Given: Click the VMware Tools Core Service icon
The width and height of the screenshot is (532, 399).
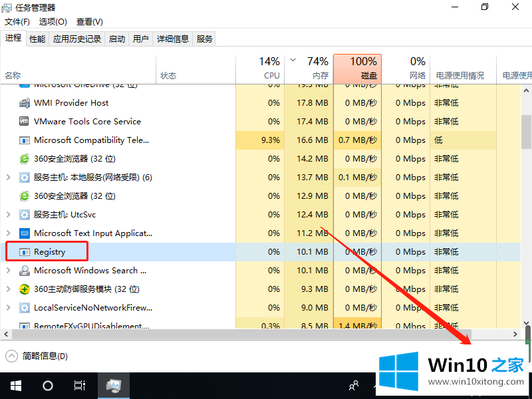Looking at the screenshot, I should [x=24, y=121].
